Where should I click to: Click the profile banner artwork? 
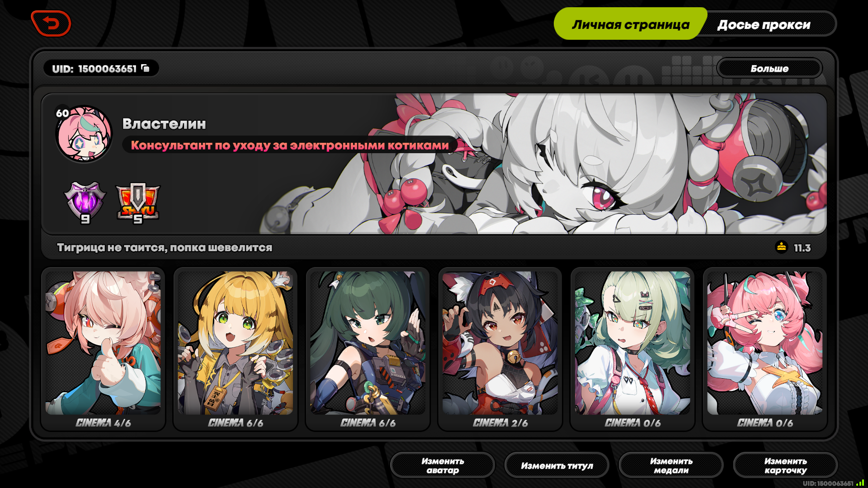(542, 164)
